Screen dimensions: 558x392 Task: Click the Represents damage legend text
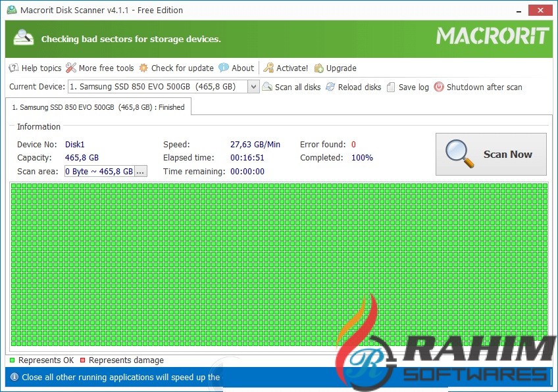point(126,360)
